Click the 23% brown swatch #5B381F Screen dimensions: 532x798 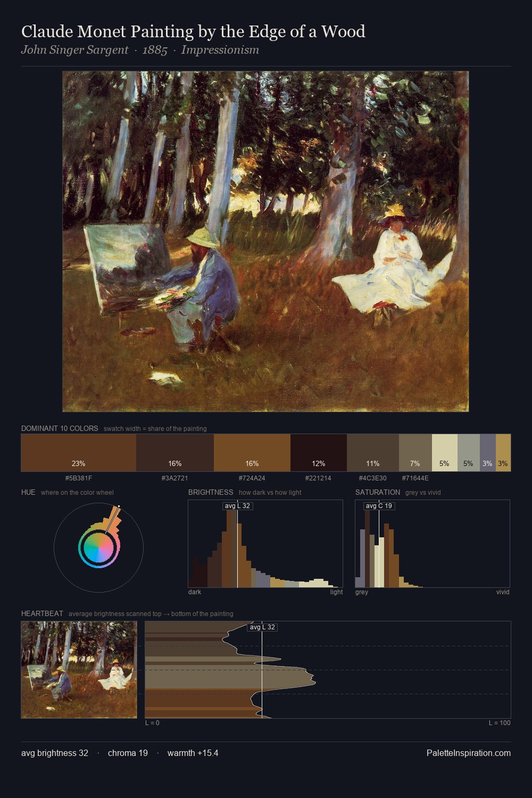[79, 453]
